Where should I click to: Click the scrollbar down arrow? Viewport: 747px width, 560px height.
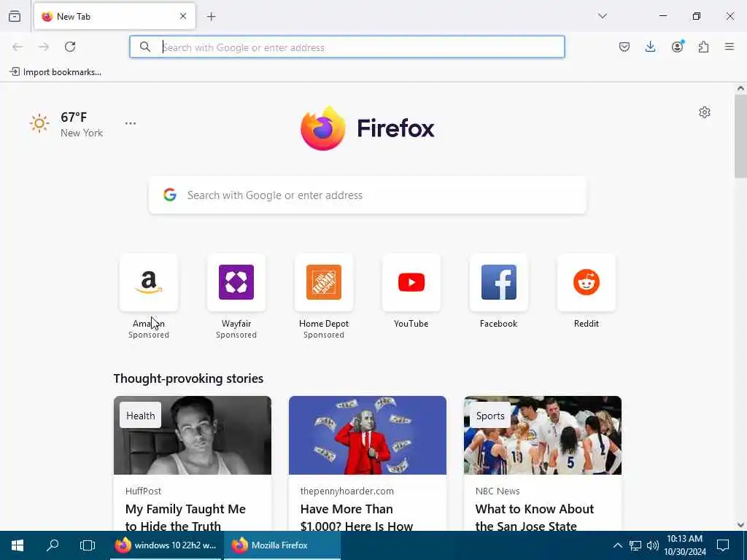(740, 525)
